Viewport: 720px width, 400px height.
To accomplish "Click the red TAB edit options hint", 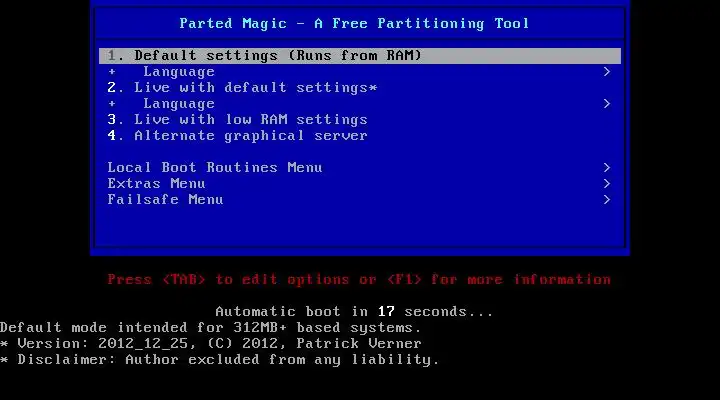I will (359, 280).
